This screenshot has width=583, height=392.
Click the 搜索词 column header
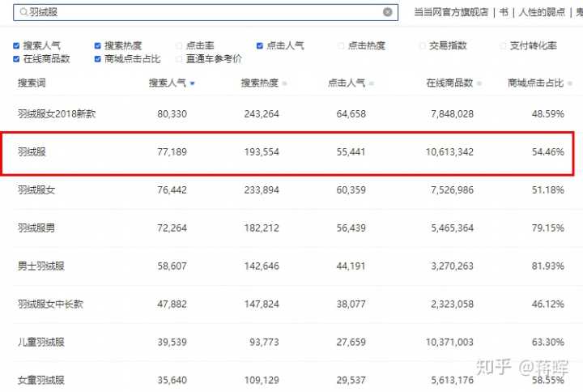coord(32,83)
